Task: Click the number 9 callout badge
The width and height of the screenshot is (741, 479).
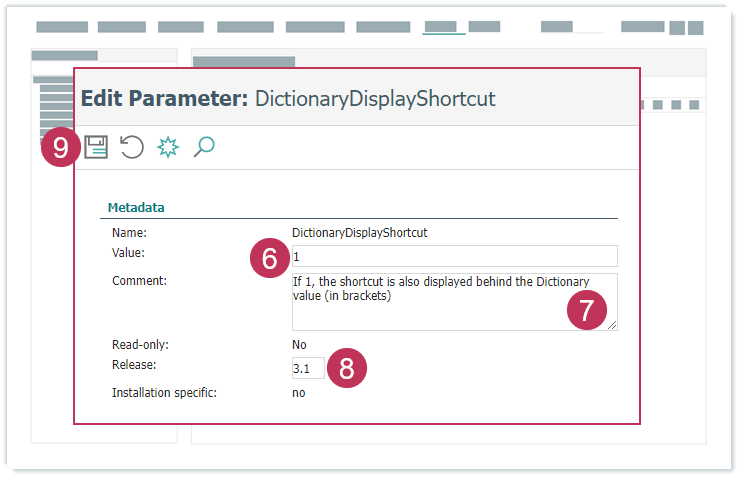Action: [x=61, y=148]
